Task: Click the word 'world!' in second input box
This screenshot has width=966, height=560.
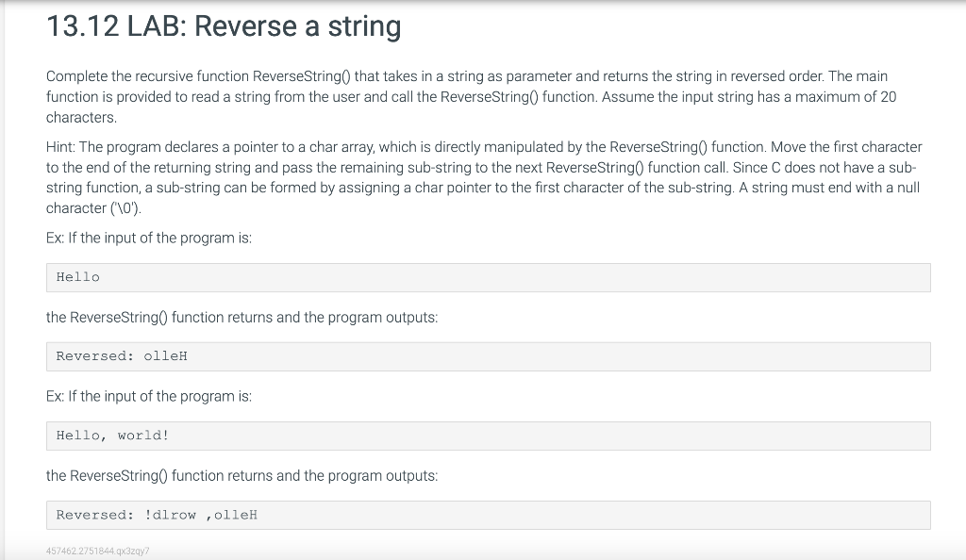Action: tap(143, 436)
